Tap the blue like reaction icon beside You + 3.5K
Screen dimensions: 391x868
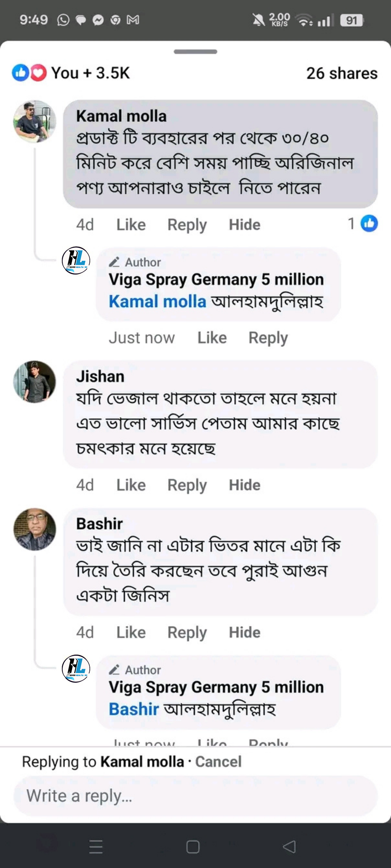click(x=20, y=73)
